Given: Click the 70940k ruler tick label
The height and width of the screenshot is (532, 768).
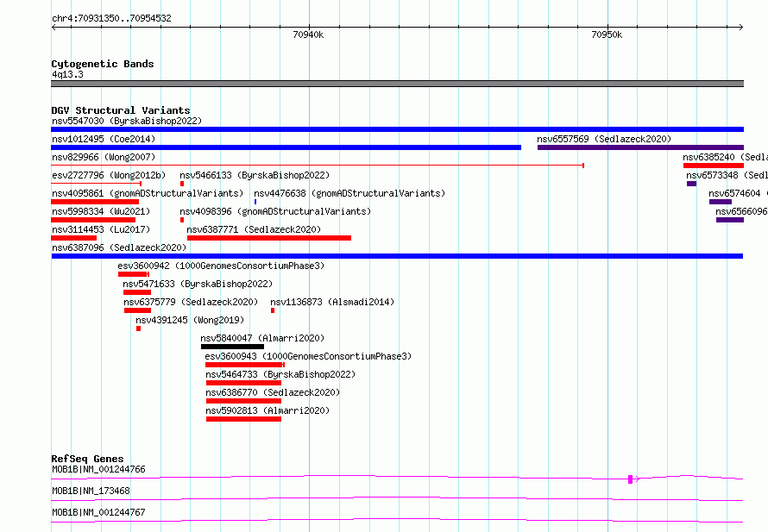Looking at the screenshot, I should [308, 34].
